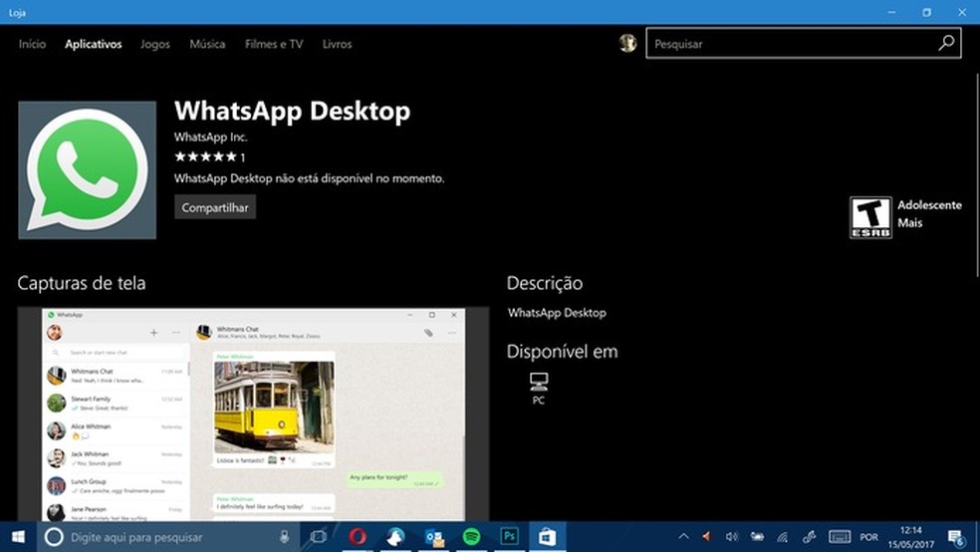Open the Mais rating details link
This screenshot has width=980, height=552.
click(x=909, y=222)
